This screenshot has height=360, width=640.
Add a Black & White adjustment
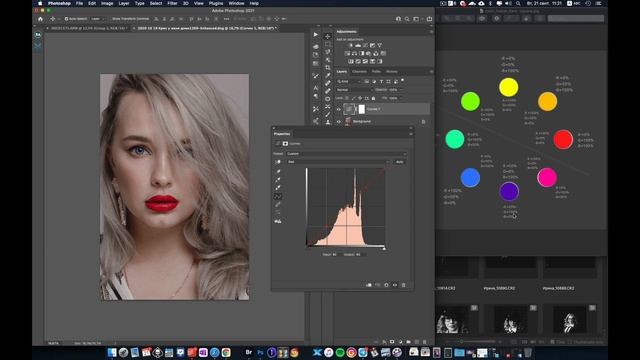point(362,53)
